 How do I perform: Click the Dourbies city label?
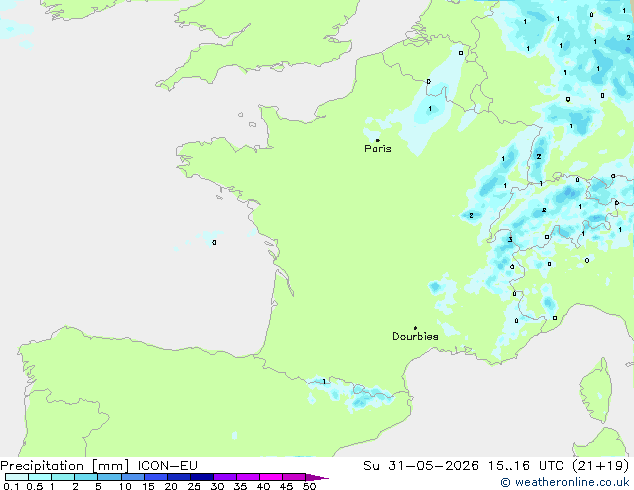click(x=415, y=336)
